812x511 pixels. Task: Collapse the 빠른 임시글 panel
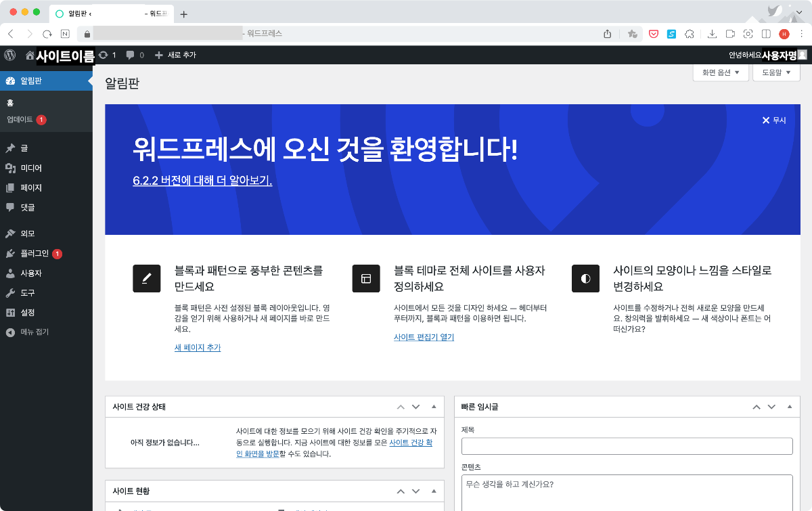point(789,407)
